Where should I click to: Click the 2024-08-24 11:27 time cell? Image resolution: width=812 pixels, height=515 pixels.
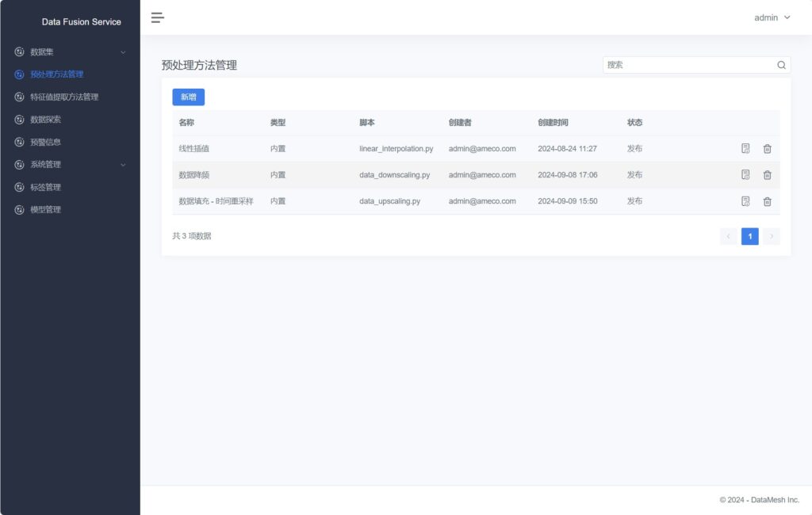coord(567,148)
